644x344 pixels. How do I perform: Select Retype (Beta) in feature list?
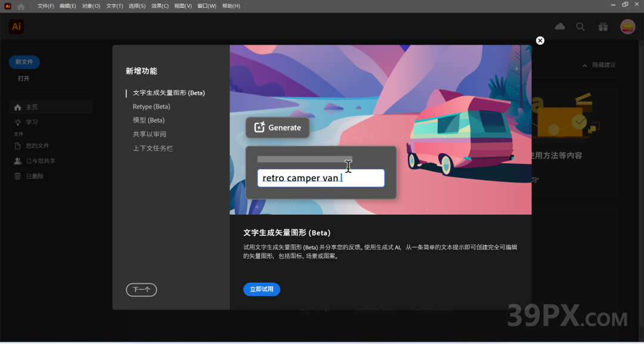coord(151,107)
